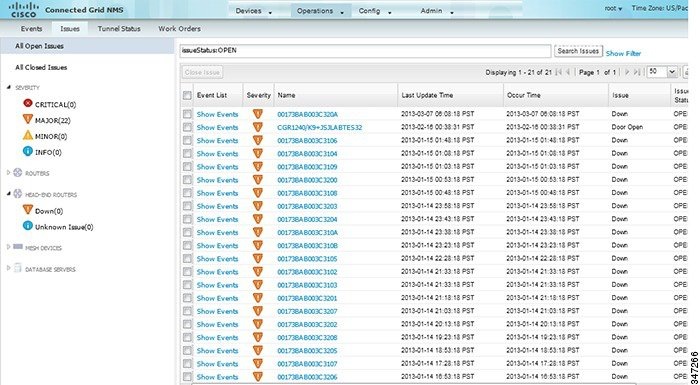
Task: Check the box for 00173BAB003C3208
Action: (187, 337)
